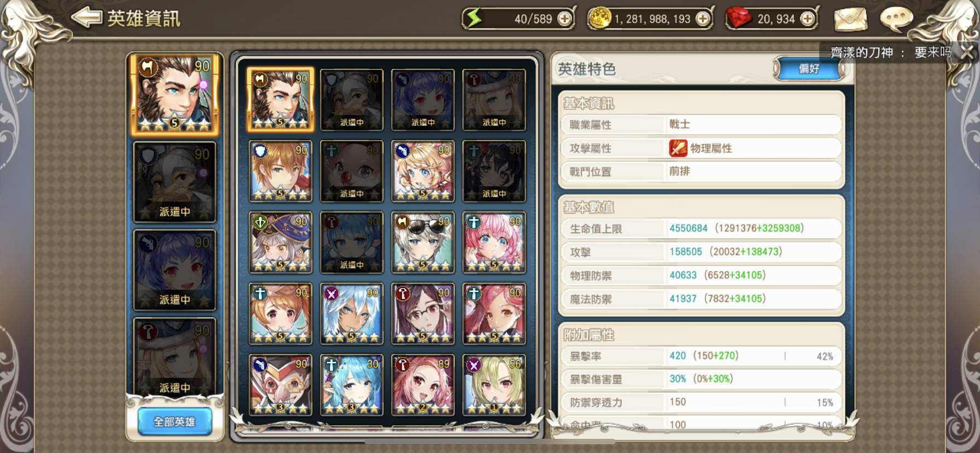
Task: Add gold coins with the plus icon
Action: click(703, 19)
